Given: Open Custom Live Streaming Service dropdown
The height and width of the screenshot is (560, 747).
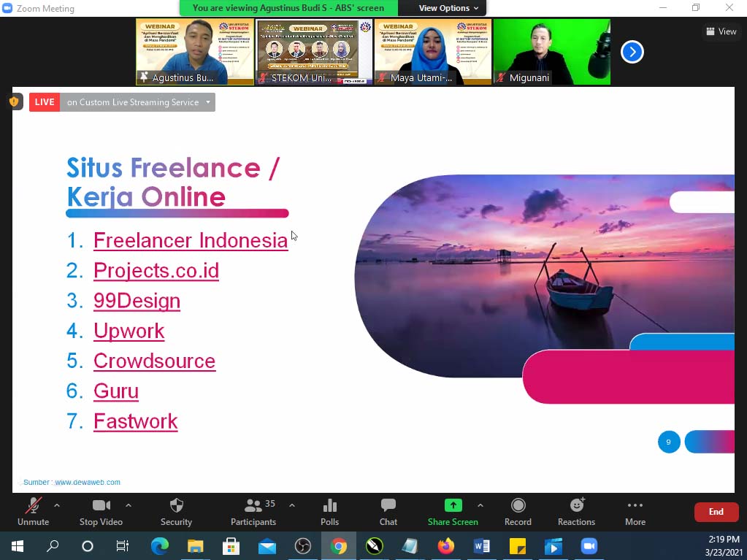Looking at the screenshot, I should pos(138,102).
